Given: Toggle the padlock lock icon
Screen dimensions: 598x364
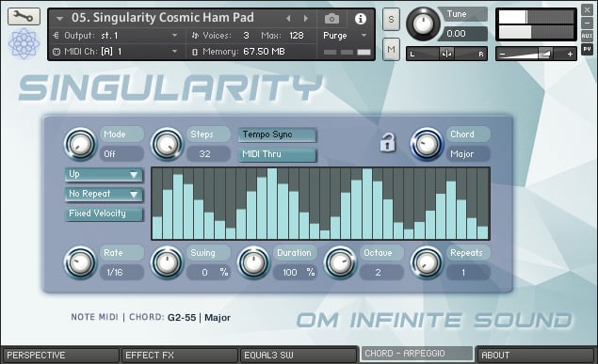Looking at the screenshot, I should tap(387, 143).
